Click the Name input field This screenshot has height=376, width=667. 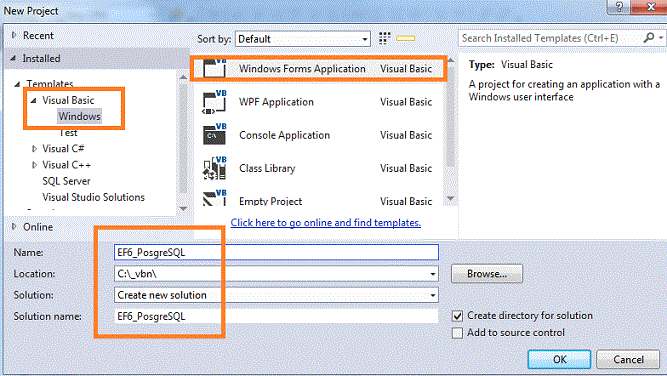[276, 252]
